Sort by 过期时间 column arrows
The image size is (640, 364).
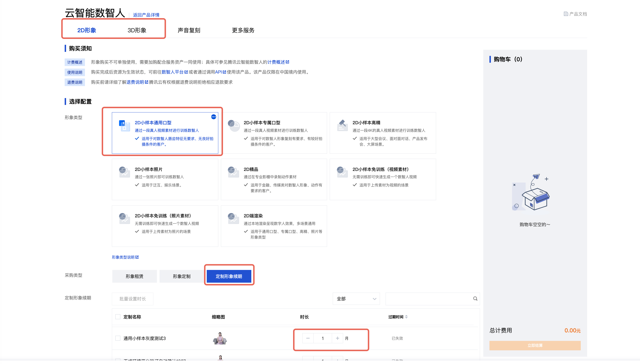point(406,317)
